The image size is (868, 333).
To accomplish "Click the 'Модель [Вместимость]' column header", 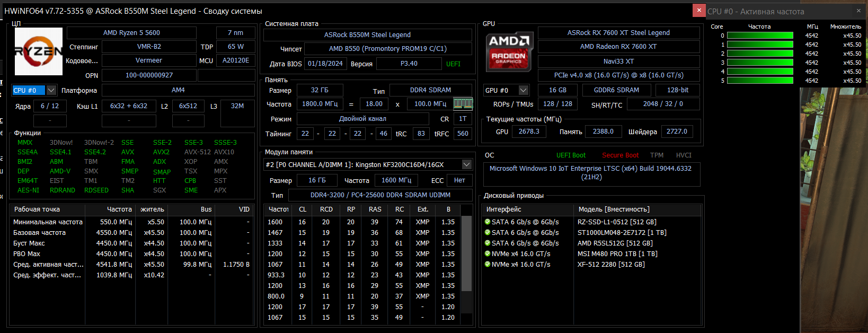I will point(637,209).
